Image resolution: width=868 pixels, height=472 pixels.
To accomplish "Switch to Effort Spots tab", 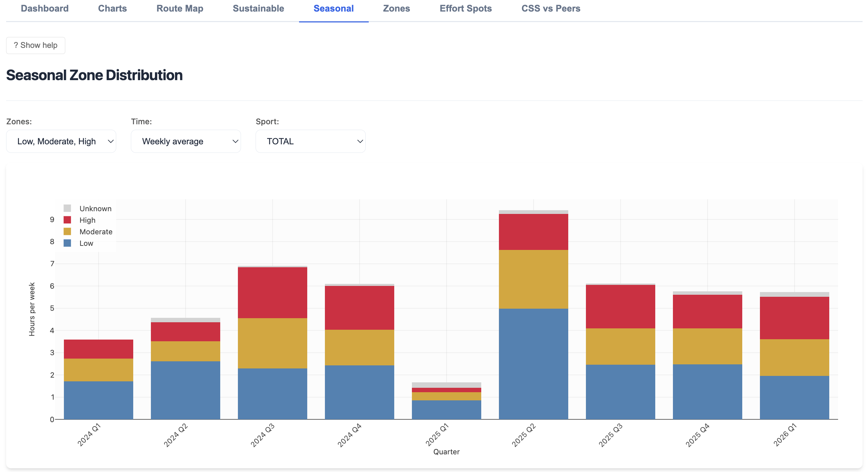I will click(x=466, y=8).
